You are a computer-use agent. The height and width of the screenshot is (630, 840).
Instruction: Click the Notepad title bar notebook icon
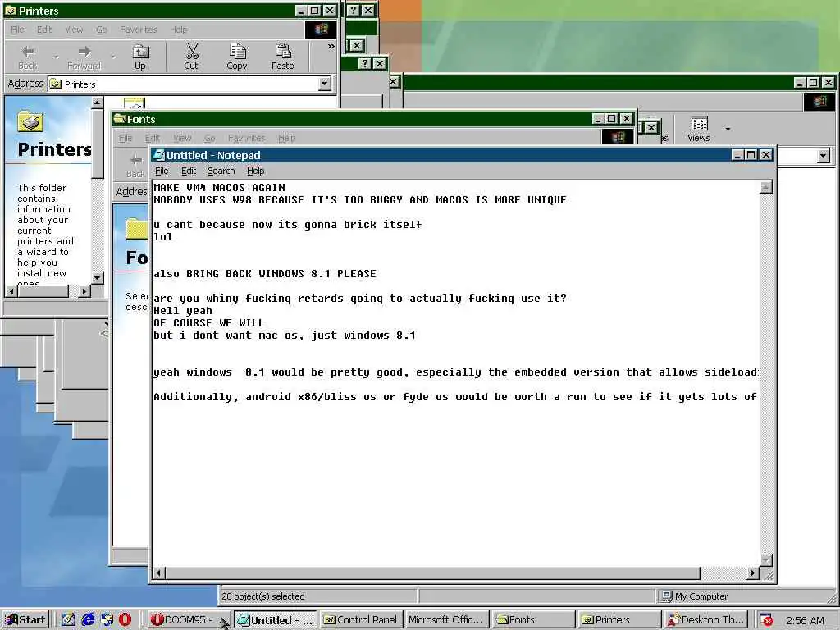[158, 155]
